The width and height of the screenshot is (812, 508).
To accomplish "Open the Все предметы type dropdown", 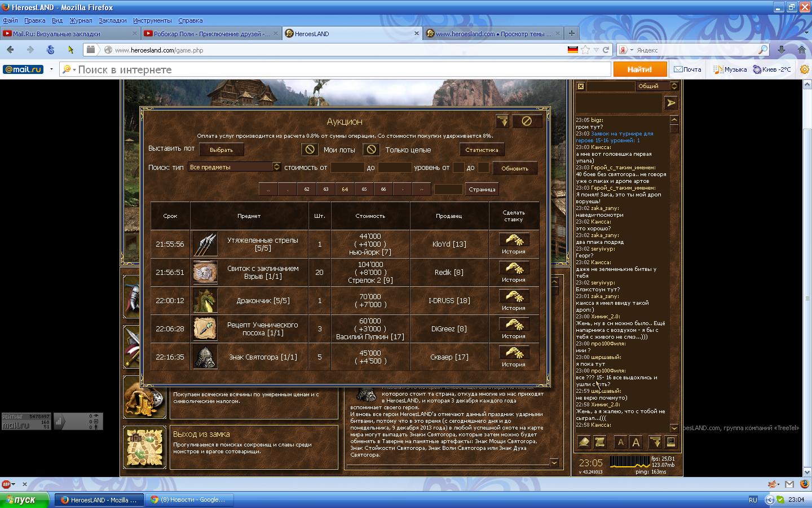I will tap(276, 167).
